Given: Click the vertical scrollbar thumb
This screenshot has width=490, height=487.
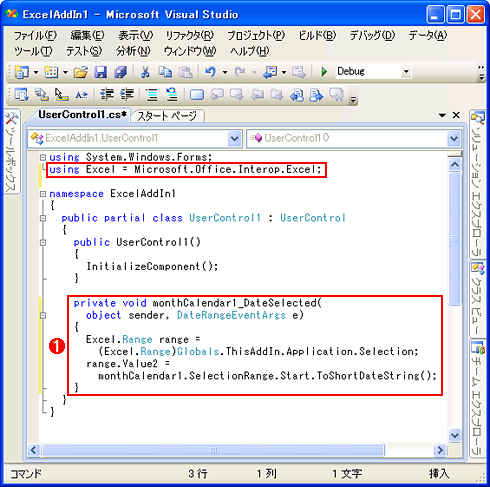Looking at the screenshot, I should 455,238.
